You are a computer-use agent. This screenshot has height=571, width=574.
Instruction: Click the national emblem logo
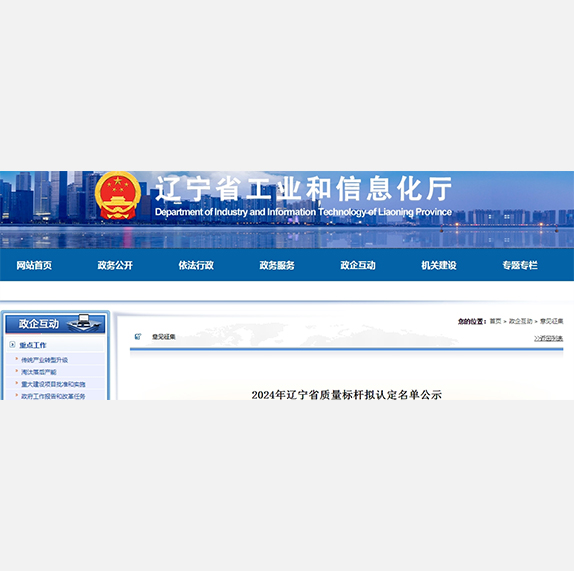(118, 196)
